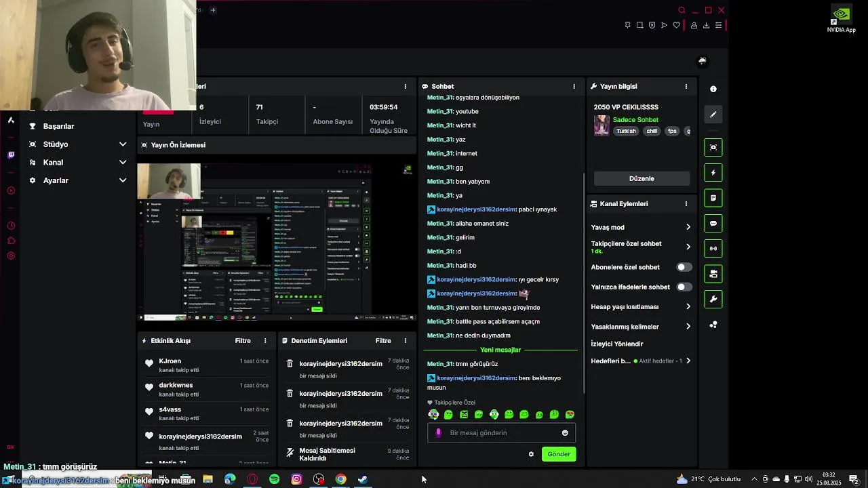Viewport: 868px width, 488px height.
Task: Open Takipçilere özel sohbet settings arrow
Action: pyautogui.click(x=688, y=247)
